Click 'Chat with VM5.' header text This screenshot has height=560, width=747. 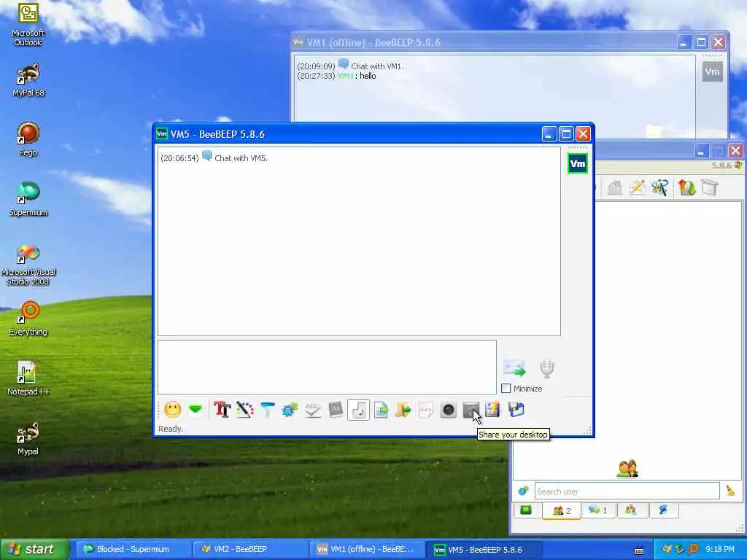241,158
